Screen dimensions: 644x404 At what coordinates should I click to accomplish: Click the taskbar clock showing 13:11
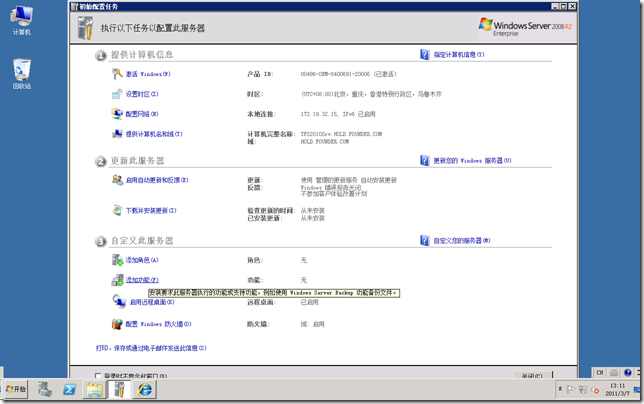point(617,390)
